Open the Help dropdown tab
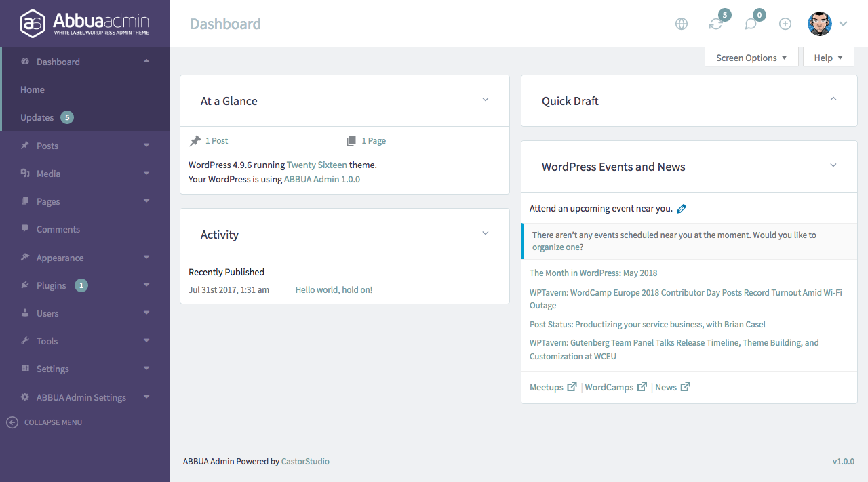Image resolution: width=868 pixels, height=482 pixels. tap(828, 58)
